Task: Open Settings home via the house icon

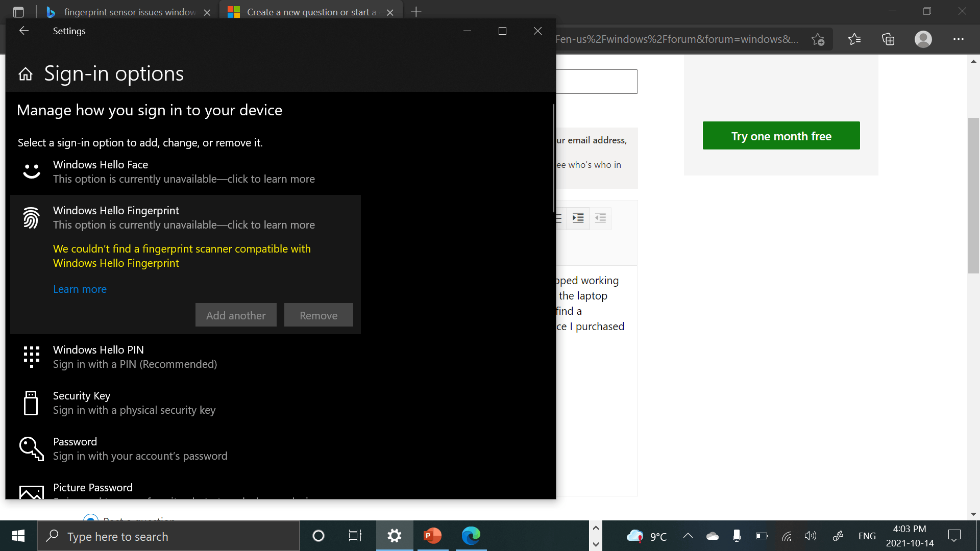Action: click(26, 74)
